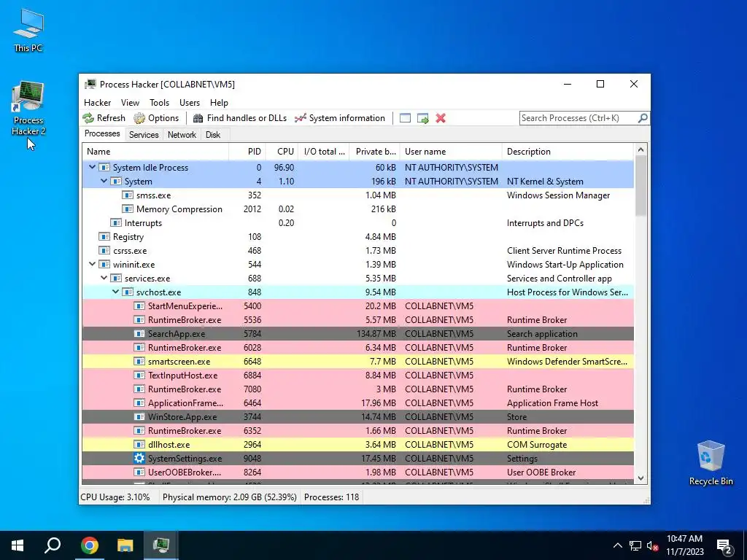Select the UserOOBEBroker row

(358, 472)
